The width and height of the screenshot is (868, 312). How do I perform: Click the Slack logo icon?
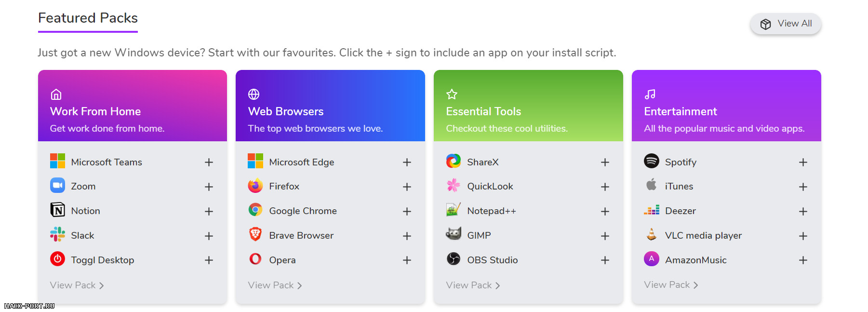(57, 234)
